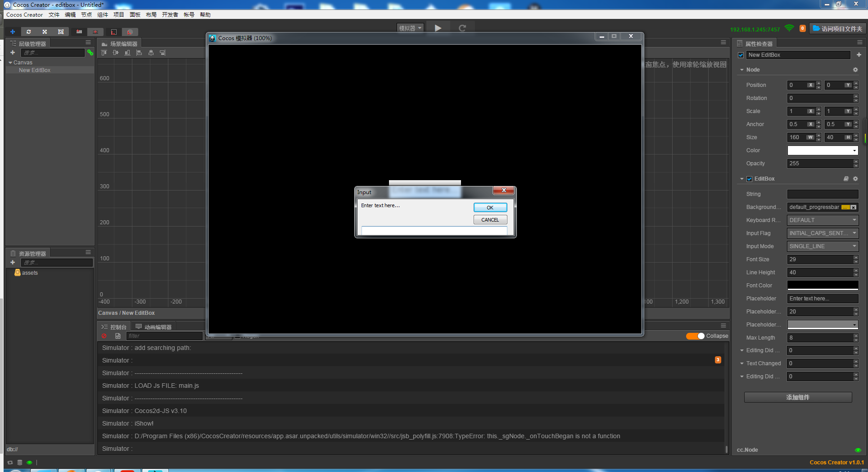The width and height of the screenshot is (868, 472).
Task: Click the align right edges icon
Action: pos(163,53)
